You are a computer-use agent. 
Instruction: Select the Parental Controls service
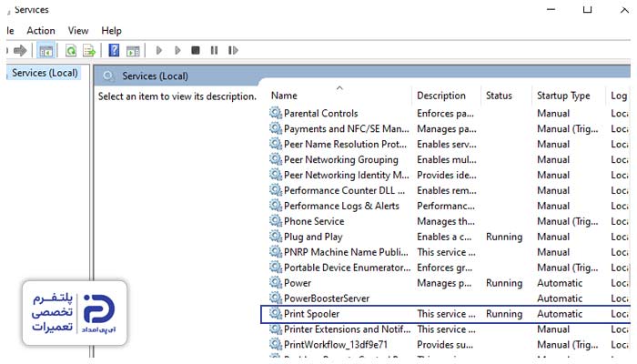click(320, 114)
